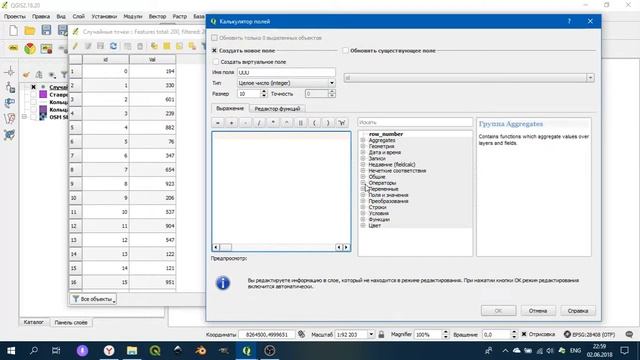640x360 pixels.
Task: Toggle visibility of the Случайные точки layer
Action: pyautogui.click(x=33, y=87)
